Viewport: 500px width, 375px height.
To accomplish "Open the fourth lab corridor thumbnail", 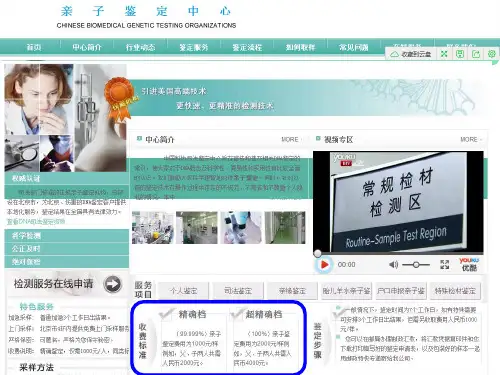I will pyautogui.click(x=285, y=227).
